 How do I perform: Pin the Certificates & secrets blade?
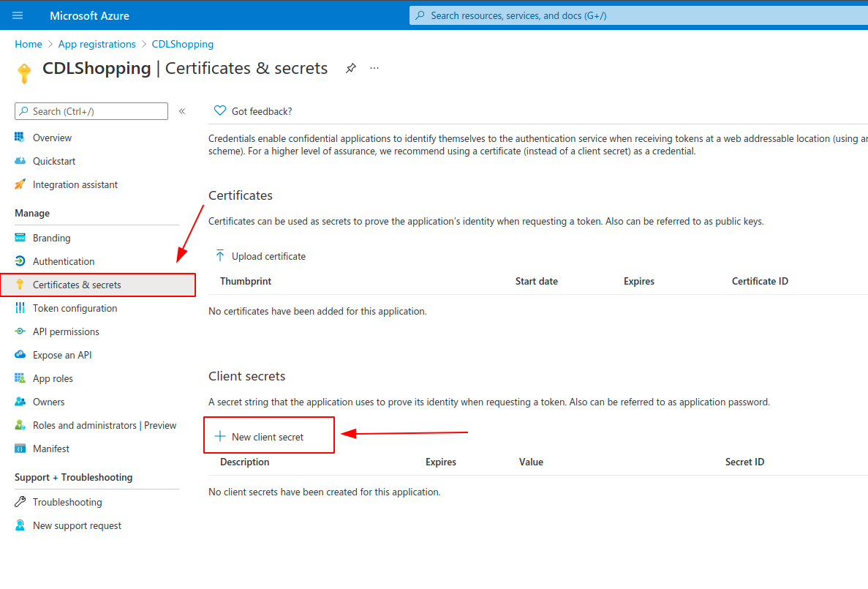351,68
